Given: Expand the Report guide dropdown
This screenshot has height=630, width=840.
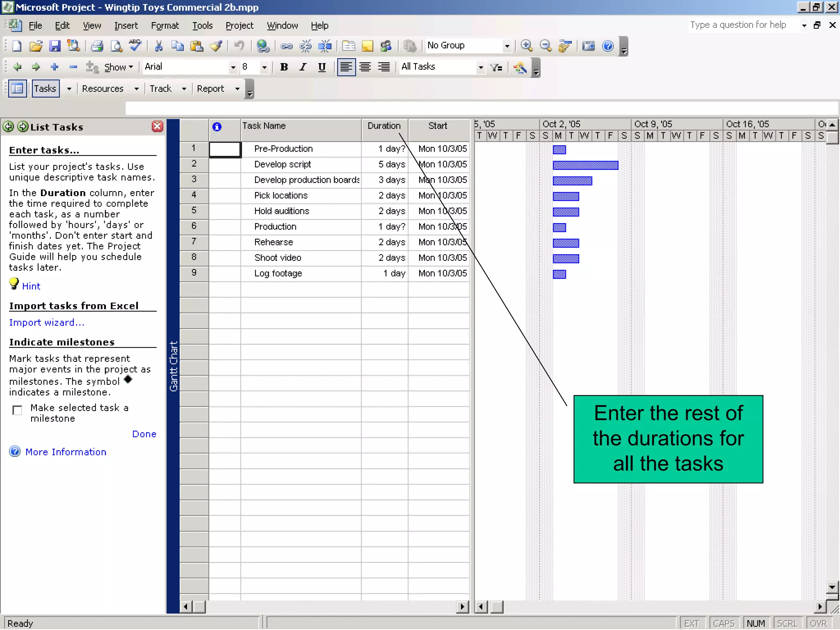Looking at the screenshot, I should [237, 89].
